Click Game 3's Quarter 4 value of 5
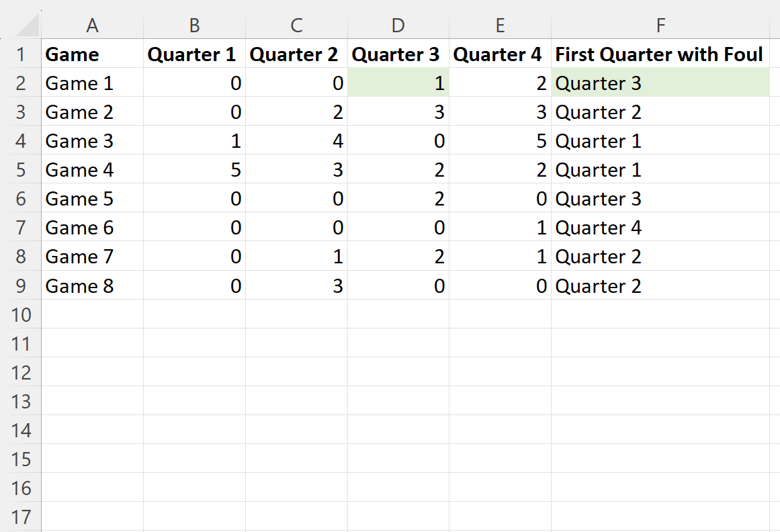780x532 pixels. 499,141
